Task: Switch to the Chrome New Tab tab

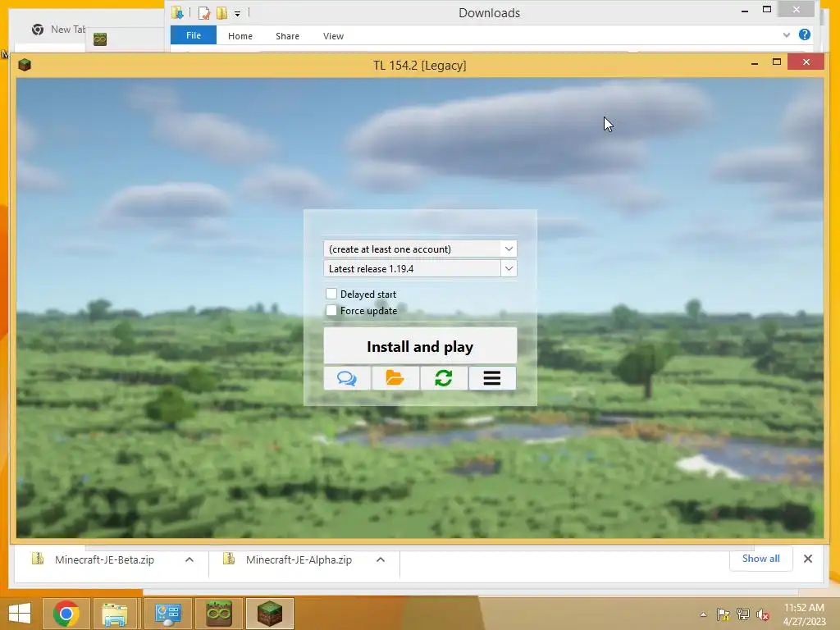Action: click(58, 30)
